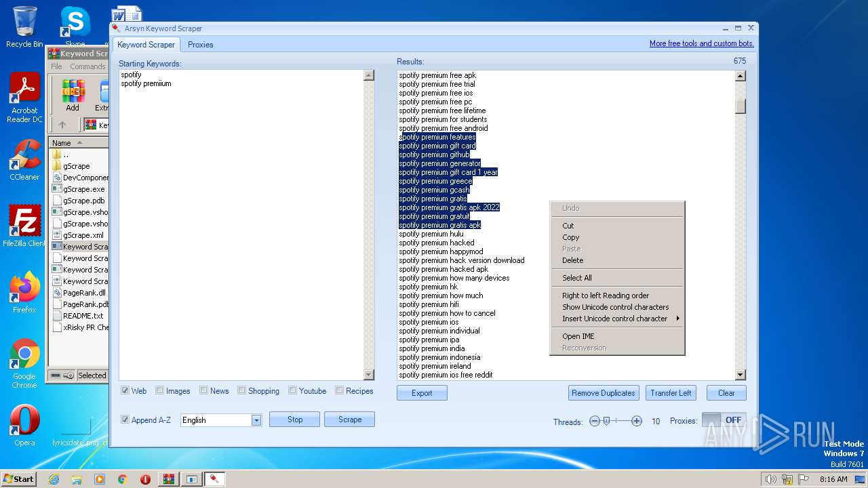
Task: Open the Recycle Bin desktop icon
Action: point(24,27)
